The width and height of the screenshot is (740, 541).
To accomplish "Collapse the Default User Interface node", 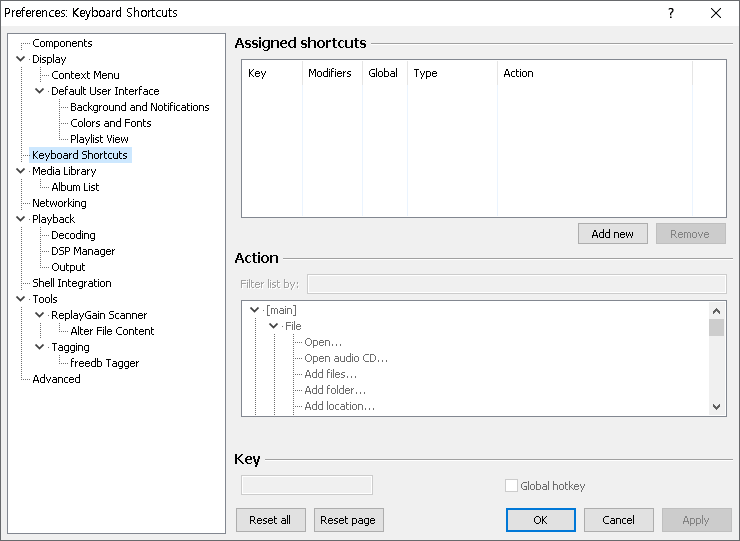I will [40, 91].
